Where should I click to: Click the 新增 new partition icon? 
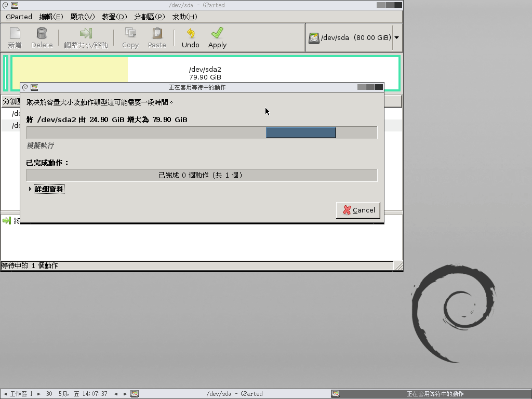click(15, 34)
